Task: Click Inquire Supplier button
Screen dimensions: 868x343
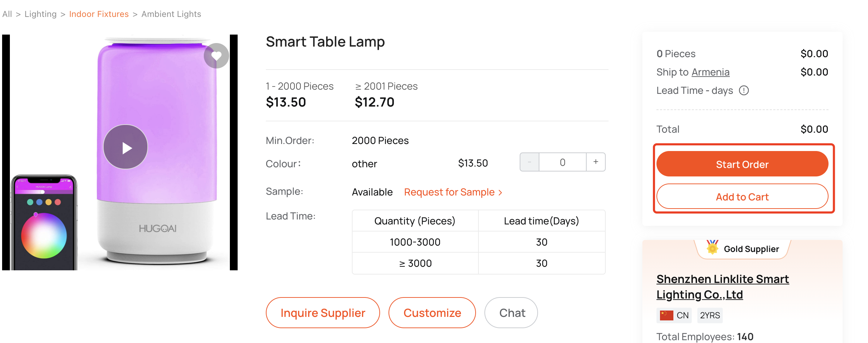Action: click(323, 313)
